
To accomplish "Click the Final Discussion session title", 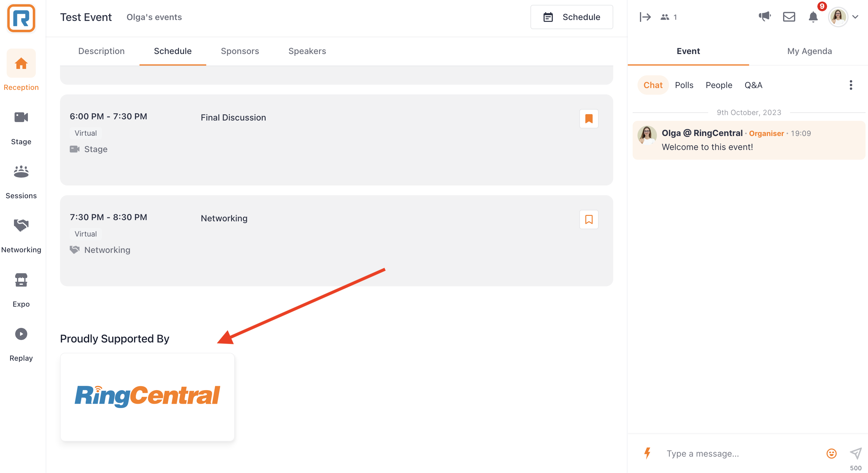I will click(x=233, y=117).
